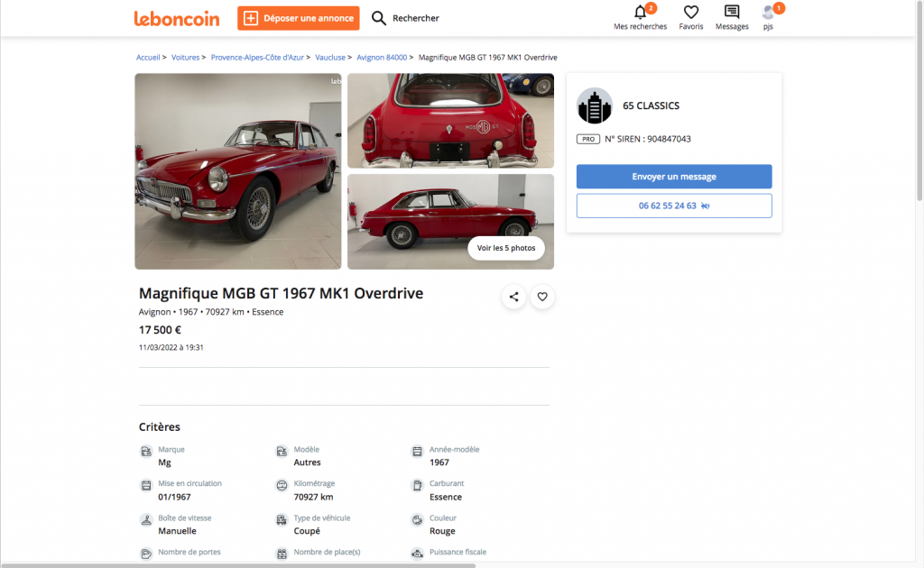Screen dimensions: 924x568
Task: Click the value Manuelle
Action: coord(177,531)
